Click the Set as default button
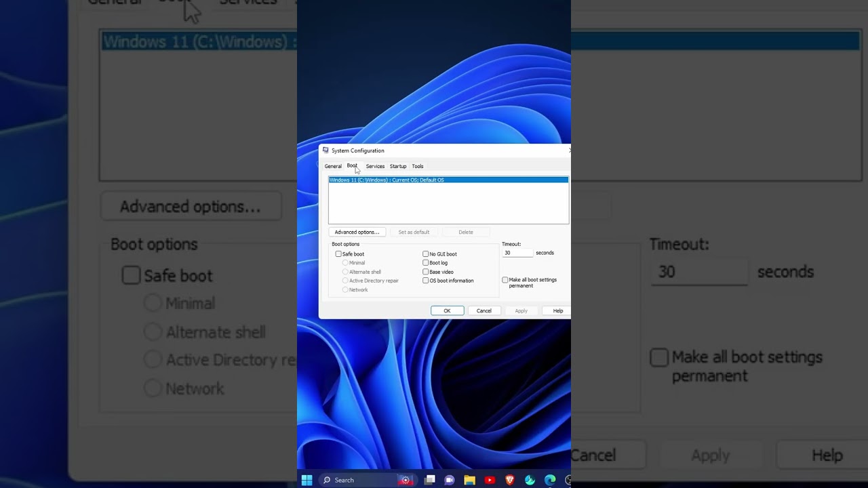Screen dimensions: 868x488 click(x=414, y=232)
